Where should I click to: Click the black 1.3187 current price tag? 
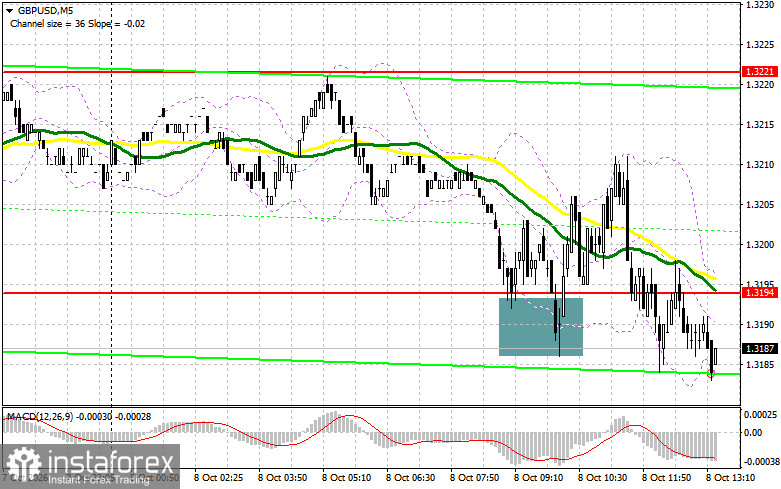coord(760,349)
